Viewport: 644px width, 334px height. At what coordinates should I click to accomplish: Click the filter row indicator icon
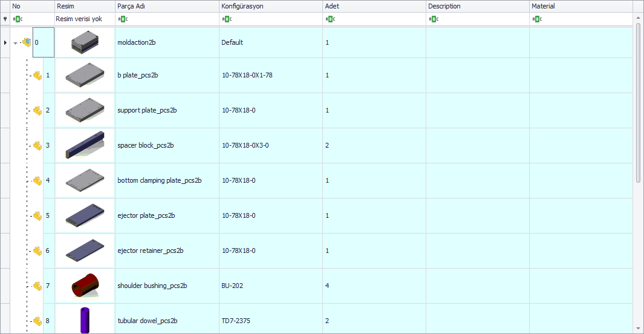click(x=5, y=19)
